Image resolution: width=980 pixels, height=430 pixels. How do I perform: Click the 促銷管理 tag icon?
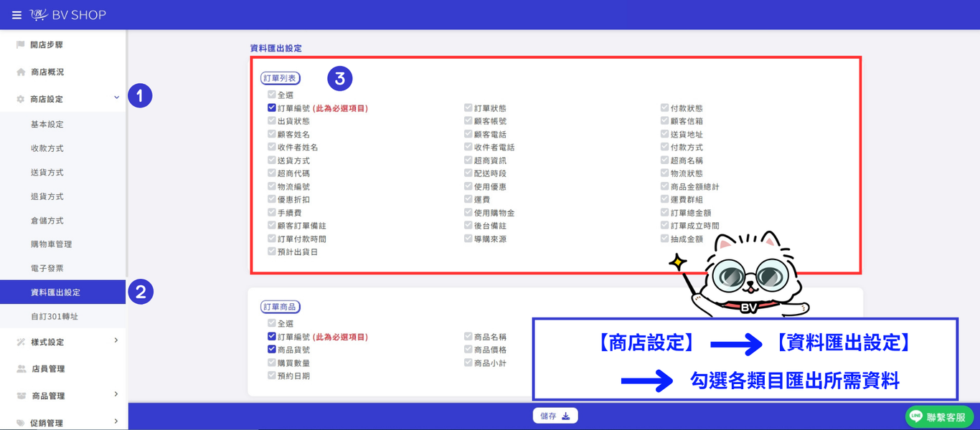[x=21, y=423]
